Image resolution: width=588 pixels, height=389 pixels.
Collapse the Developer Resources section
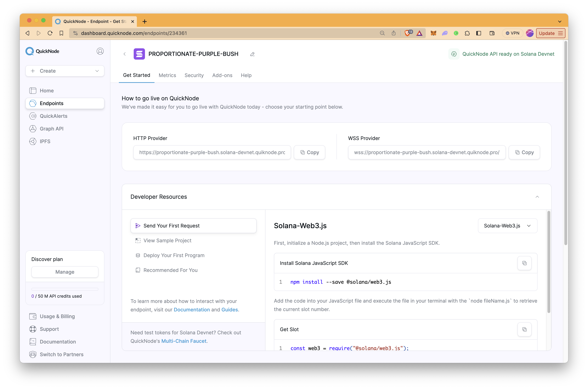pos(537,197)
